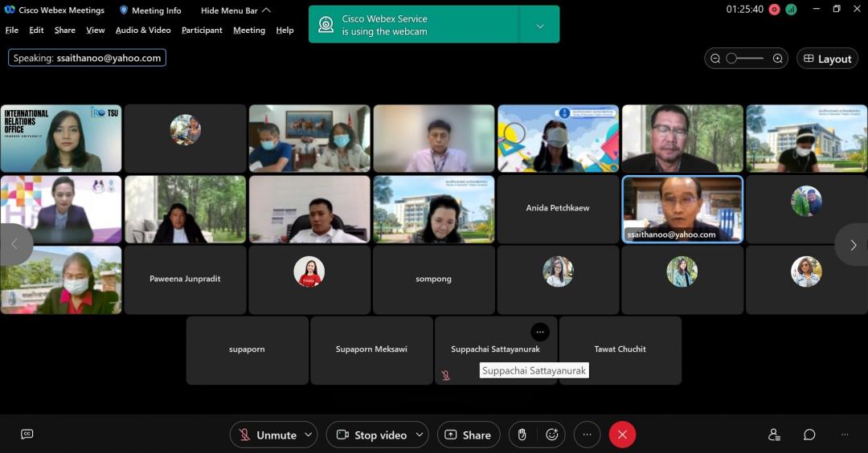Image resolution: width=868 pixels, height=453 pixels.
Task: Expand video options arrow beside Stop video
Action: coord(419,435)
